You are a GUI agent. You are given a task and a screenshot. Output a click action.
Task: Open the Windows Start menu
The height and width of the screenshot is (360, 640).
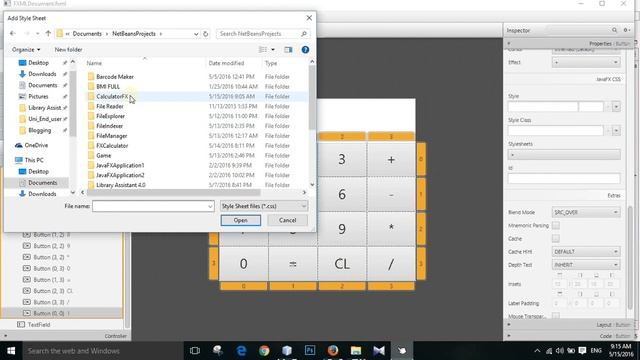pyautogui.click(x=11, y=351)
